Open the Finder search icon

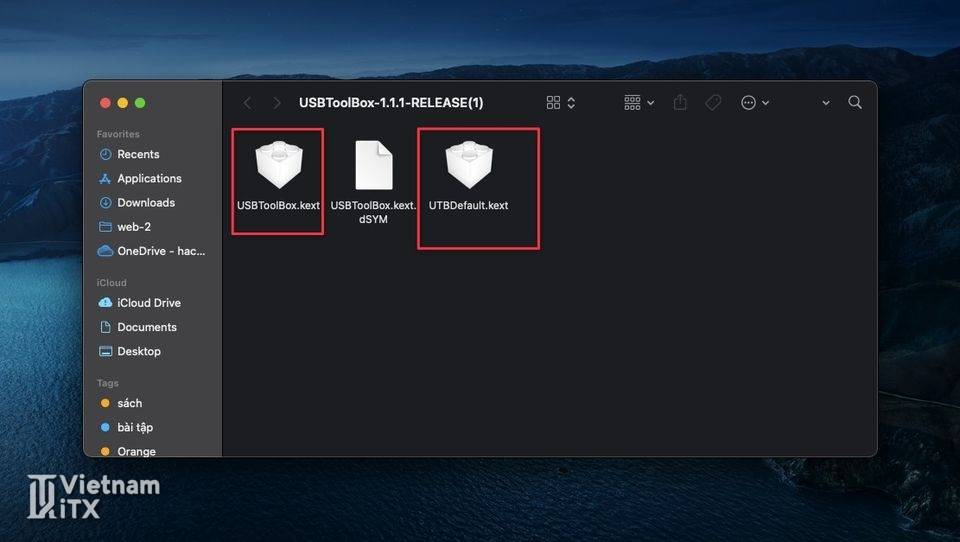click(854, 102)
